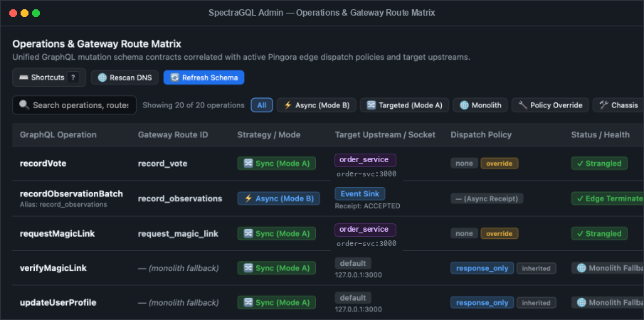The width and height of the screenshot is (644, 320).
Task: Click the lightning icon in Async (Mode B) filter
Action: point(288,105)
